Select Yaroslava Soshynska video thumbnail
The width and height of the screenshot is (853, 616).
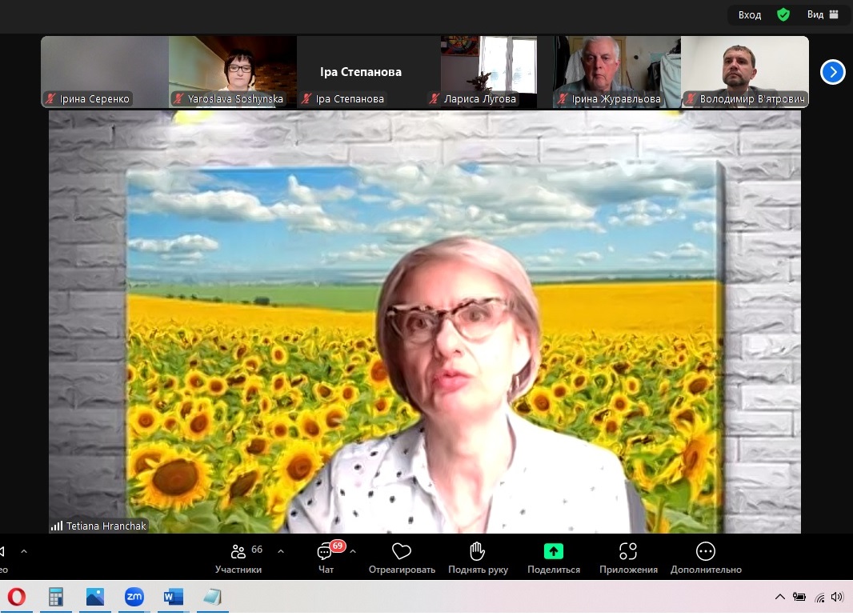coord(232,72)
